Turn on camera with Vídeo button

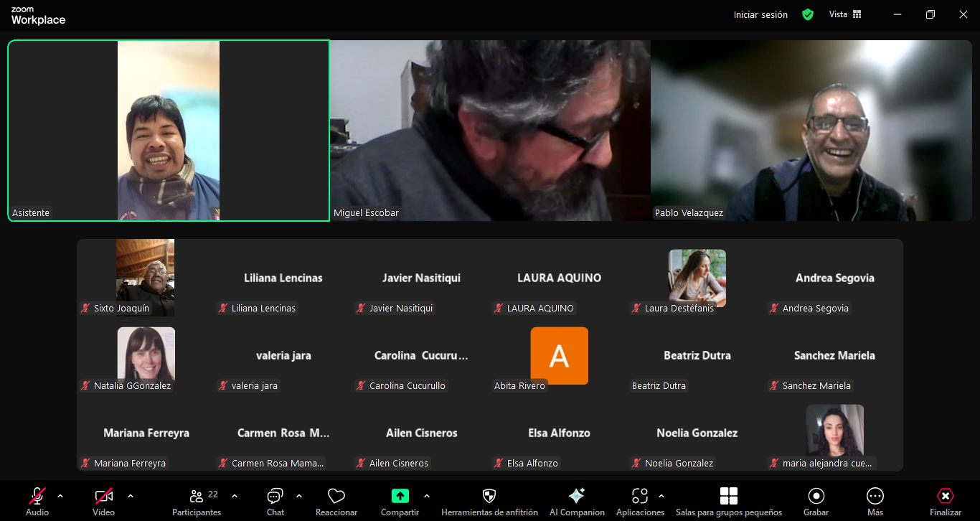click(x=104, y=501)
